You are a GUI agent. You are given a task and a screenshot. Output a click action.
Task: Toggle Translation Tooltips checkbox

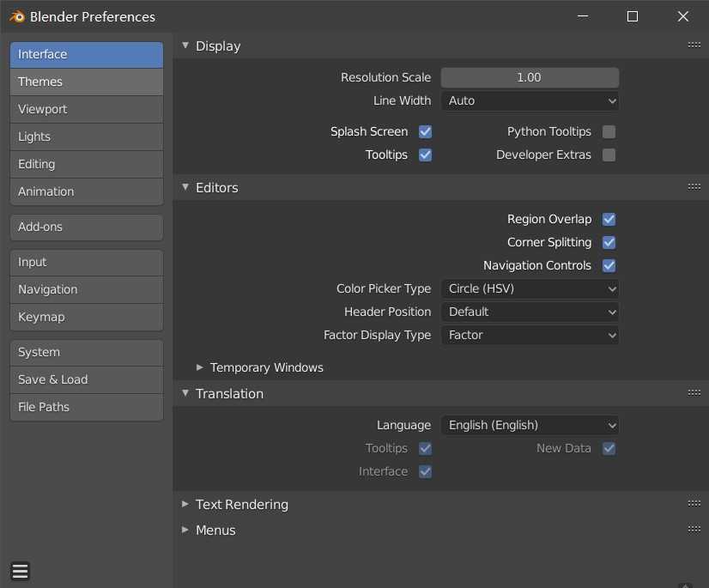click(x=425, y=448)
